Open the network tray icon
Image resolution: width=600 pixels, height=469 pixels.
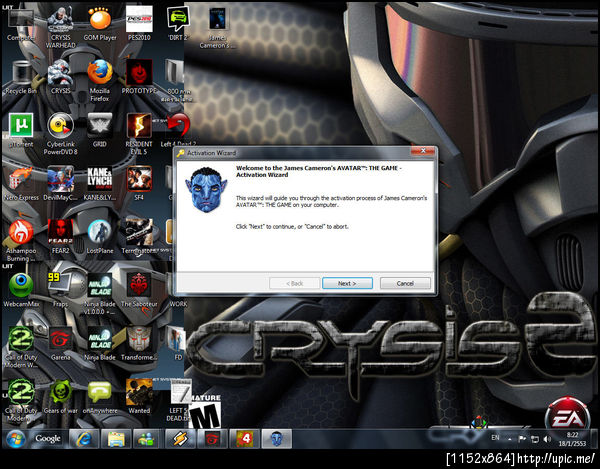click(535, 439)
